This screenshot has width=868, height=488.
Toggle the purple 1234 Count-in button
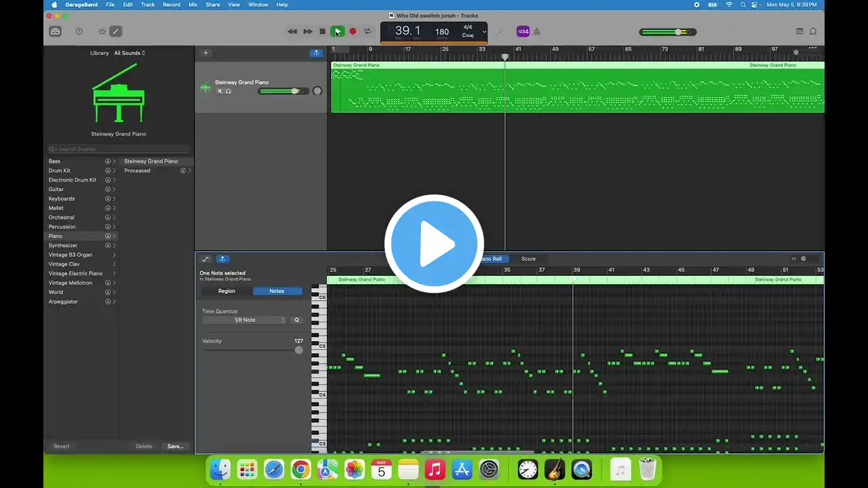(523, 31)
